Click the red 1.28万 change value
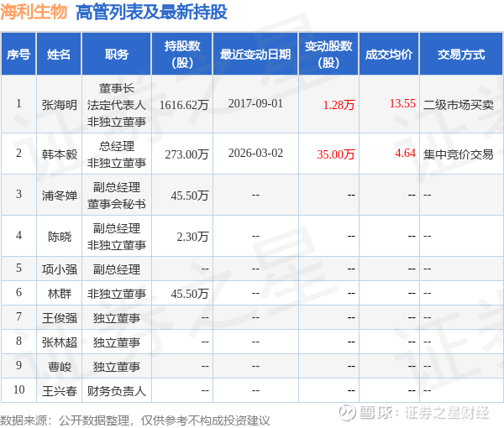The image size is (504, 428). click(339, 105)
